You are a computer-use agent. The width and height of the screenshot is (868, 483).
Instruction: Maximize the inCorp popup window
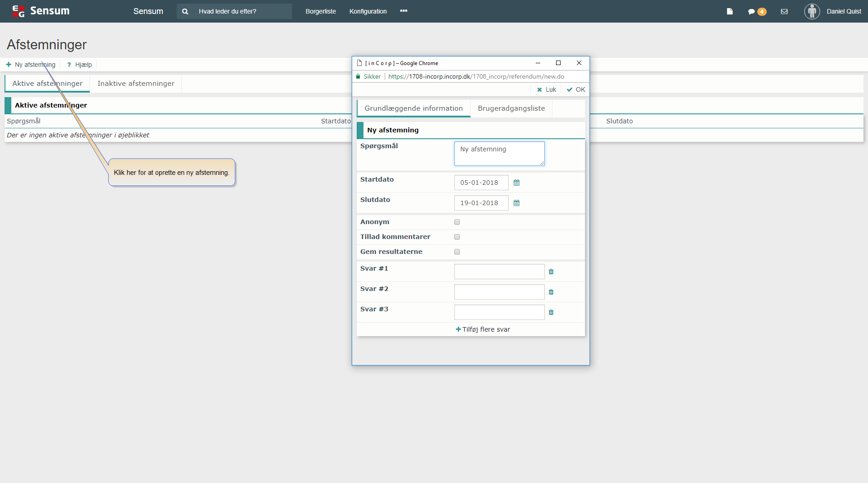pos(558,63)
